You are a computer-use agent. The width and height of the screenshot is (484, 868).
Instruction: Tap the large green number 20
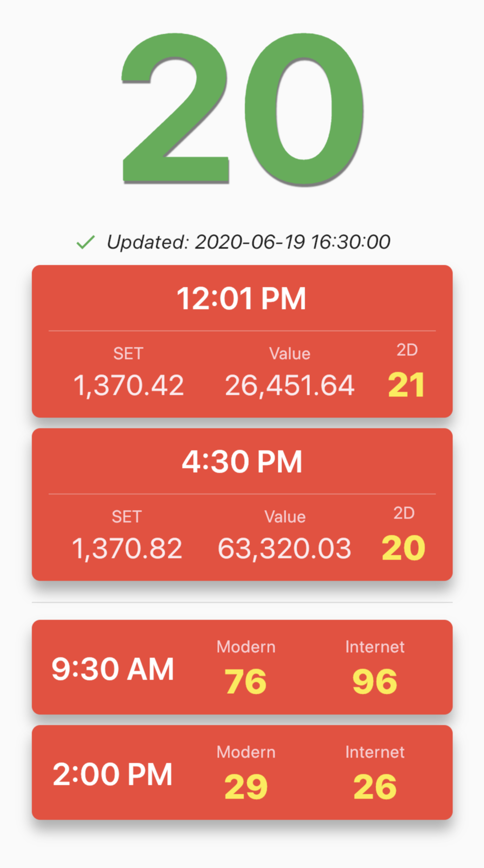tap(243, 109)
